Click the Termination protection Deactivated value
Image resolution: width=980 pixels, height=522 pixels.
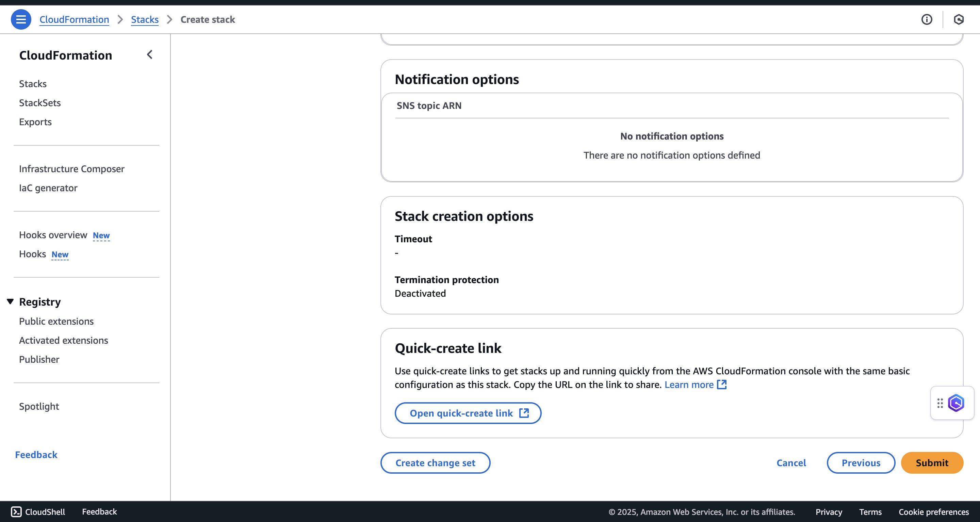coord(420,293)
